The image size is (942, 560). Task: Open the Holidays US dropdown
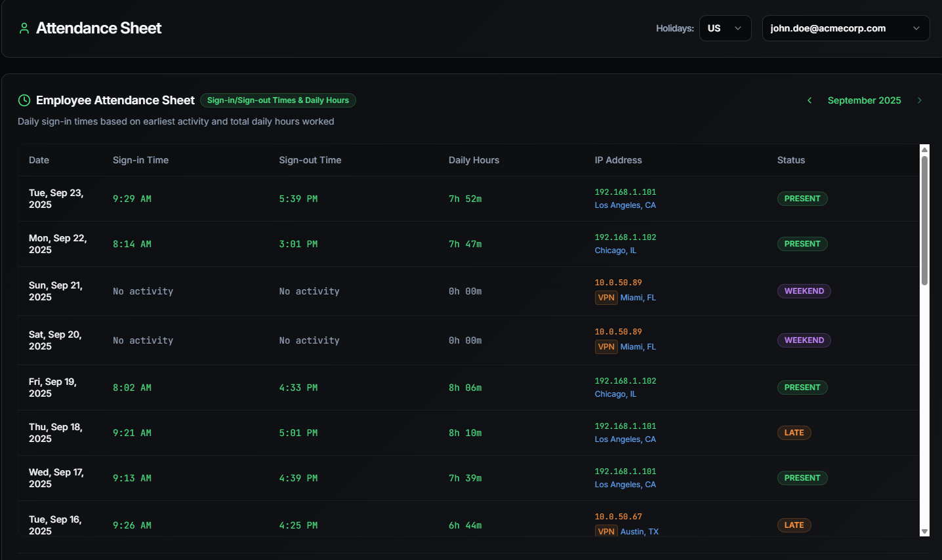[725, 28]
